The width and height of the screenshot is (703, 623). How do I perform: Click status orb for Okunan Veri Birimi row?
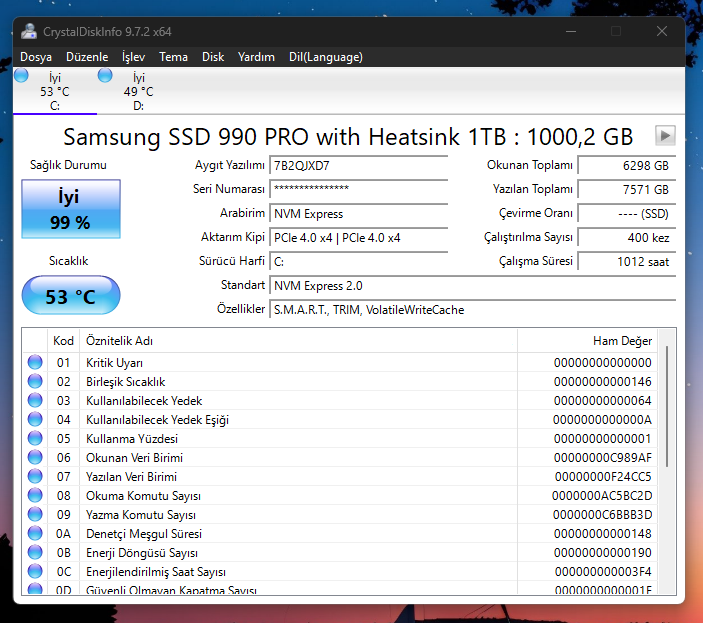(x=35, y=457)
